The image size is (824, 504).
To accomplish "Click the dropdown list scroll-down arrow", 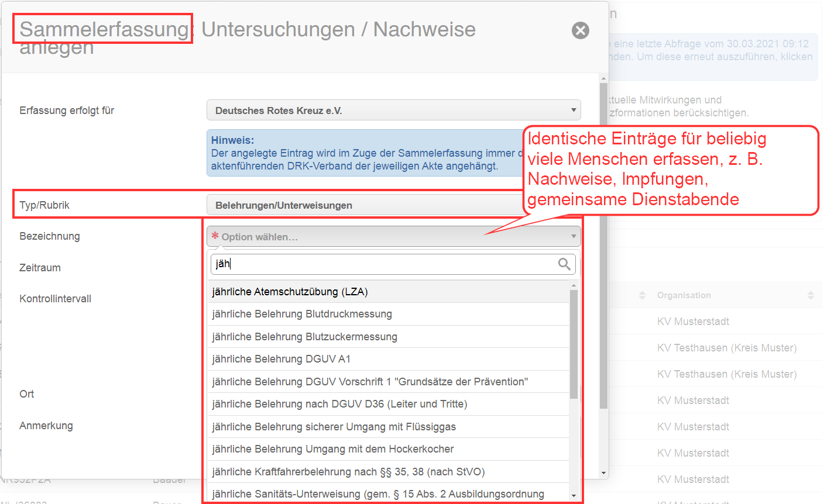I will [x=574, y=496].
